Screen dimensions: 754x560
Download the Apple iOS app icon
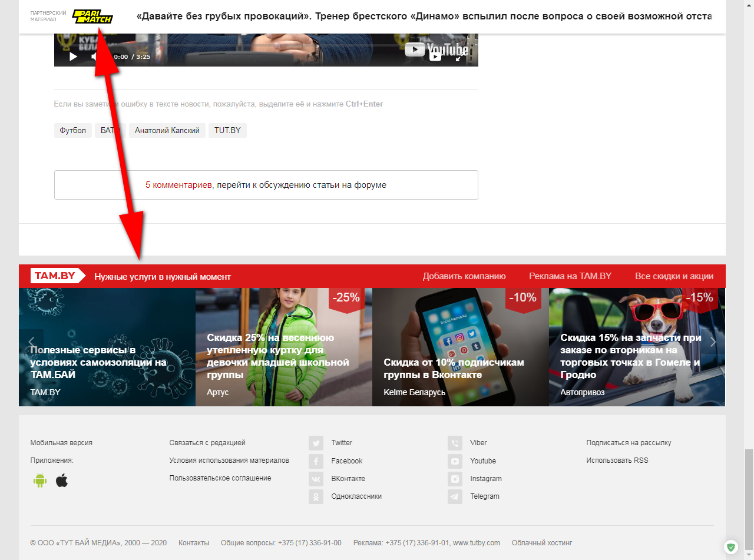click(62, 481)
